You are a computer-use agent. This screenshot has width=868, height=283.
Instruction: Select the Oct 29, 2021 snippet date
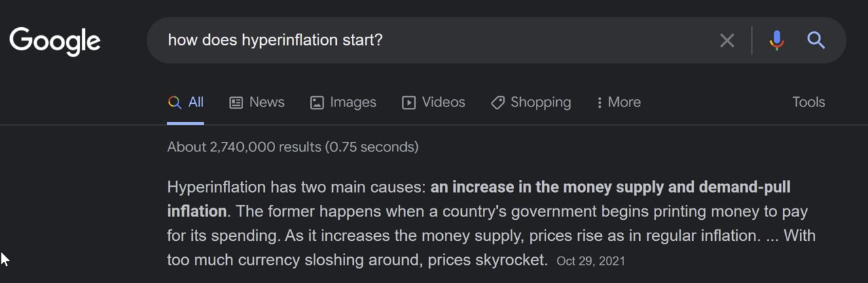pyautogui.click(x=590, y=261)
